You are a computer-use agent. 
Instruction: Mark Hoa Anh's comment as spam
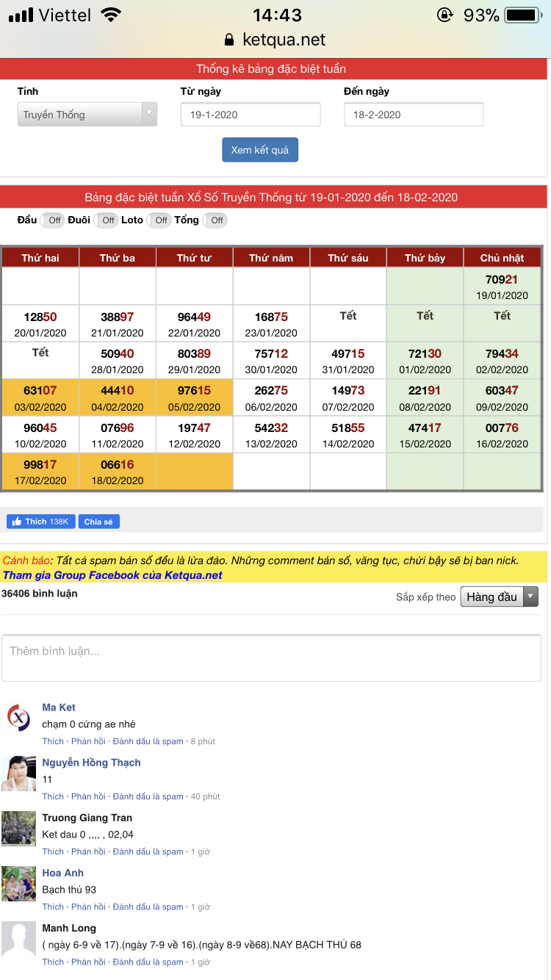pyautogui.click(x=148, y=907)
